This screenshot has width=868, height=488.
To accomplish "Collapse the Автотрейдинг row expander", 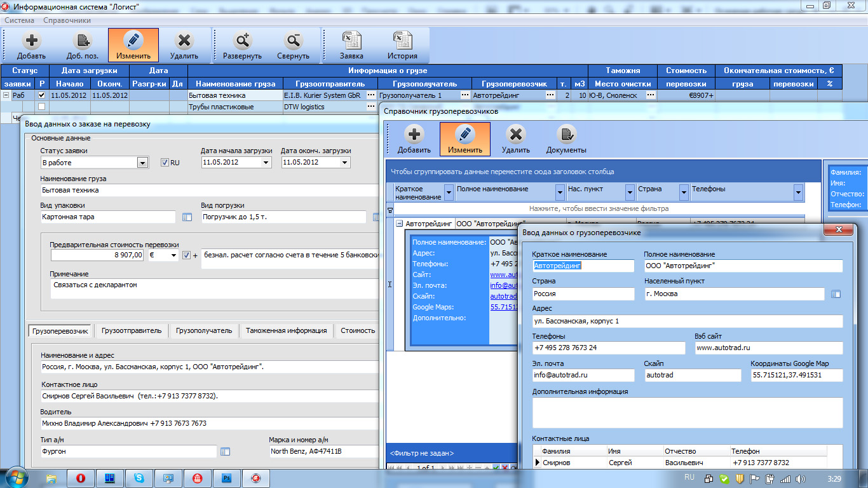I will [x=399, y=224].
